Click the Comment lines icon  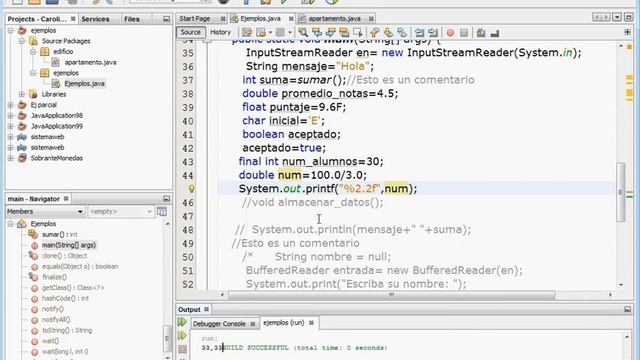(x=481, y=32)
